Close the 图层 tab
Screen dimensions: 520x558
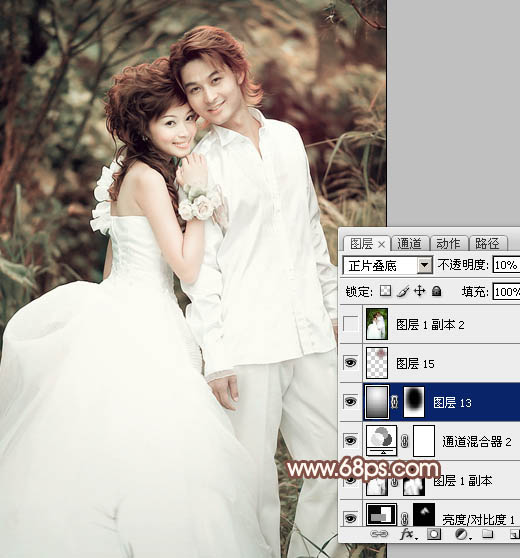click(381, 244)
